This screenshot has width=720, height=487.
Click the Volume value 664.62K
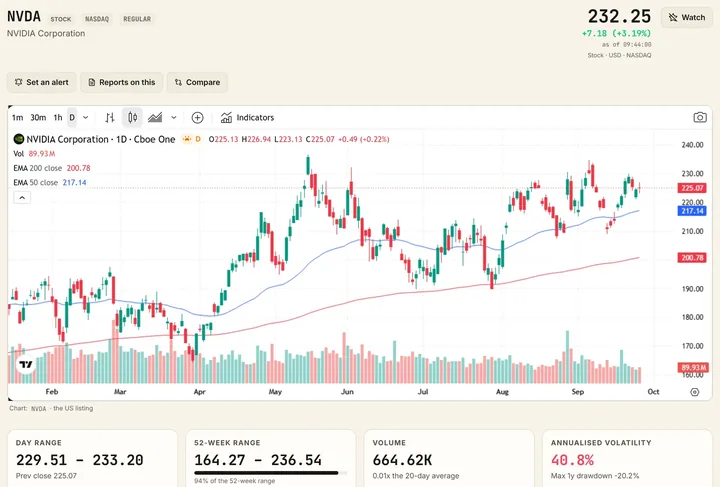click(402, 460)
